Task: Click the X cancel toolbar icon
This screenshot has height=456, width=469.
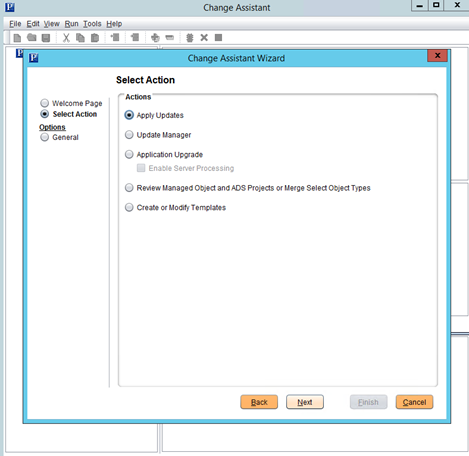Action: point(204,37)
